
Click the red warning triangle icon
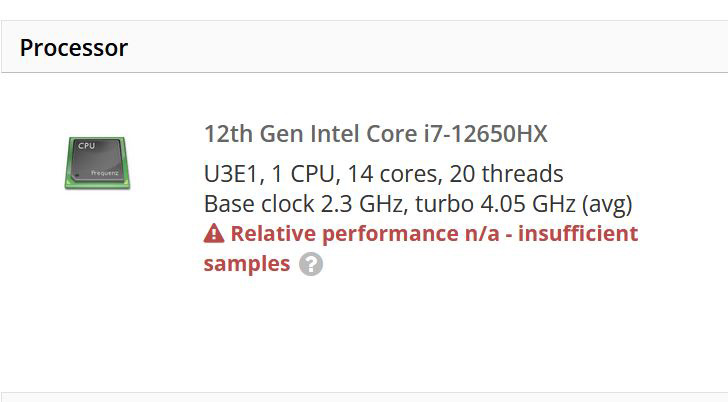[x=213, y=234]
